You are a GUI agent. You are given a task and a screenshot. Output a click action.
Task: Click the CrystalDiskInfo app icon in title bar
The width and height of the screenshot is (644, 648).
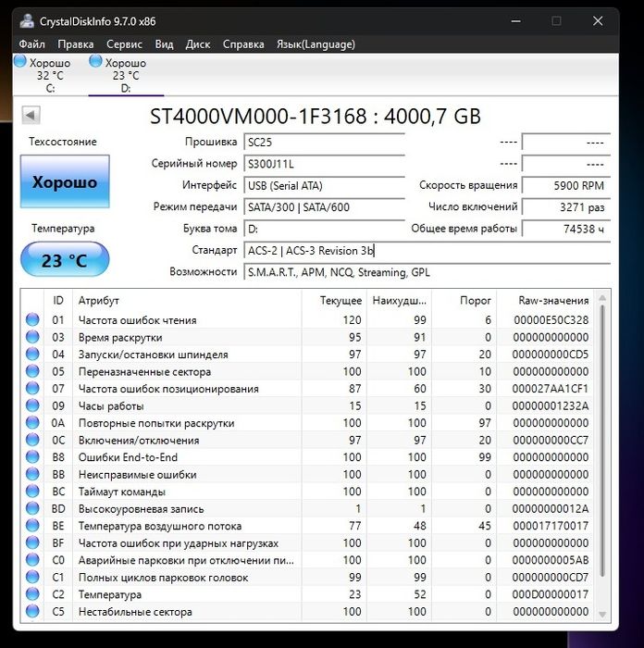(x=27, y=21)
